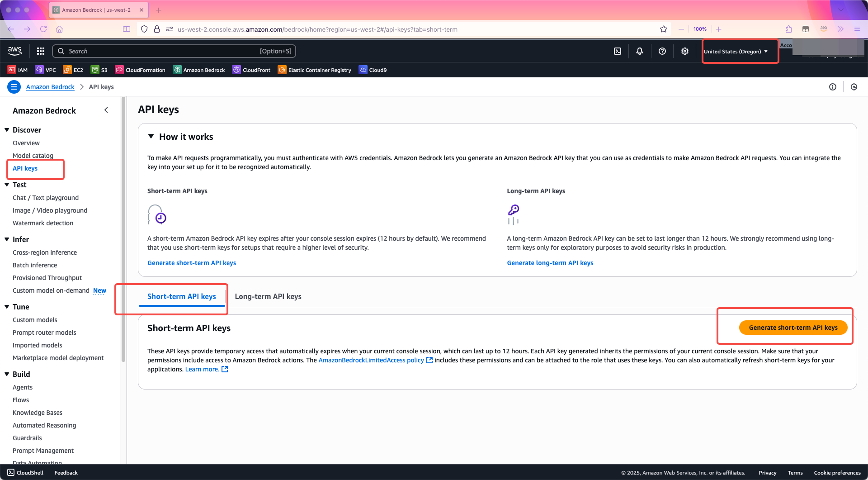Collapse the Amazon Bedrock side panel
Viewport: 868px width, 480px height.
click(x=106, y=110)
